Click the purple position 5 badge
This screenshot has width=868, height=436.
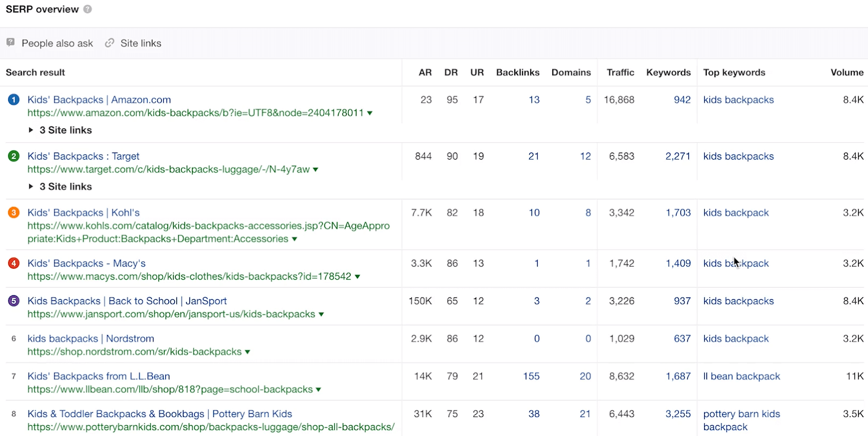click(x=14, y=301)
